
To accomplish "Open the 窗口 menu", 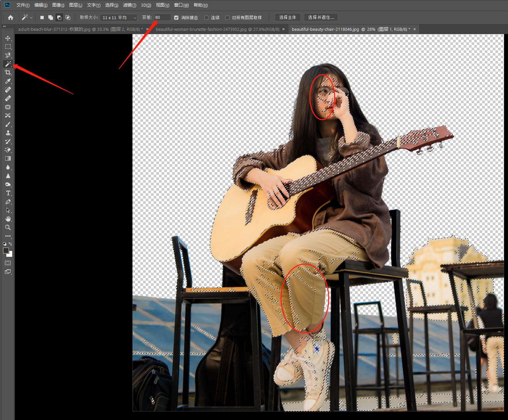I will [x=181, y=5].
